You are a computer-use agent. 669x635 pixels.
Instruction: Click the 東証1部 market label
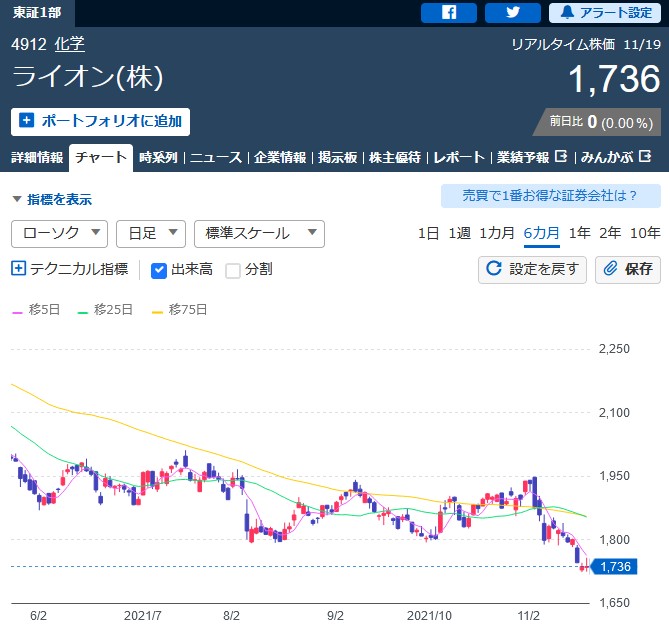pyautogui.click(x=37, y=12)
